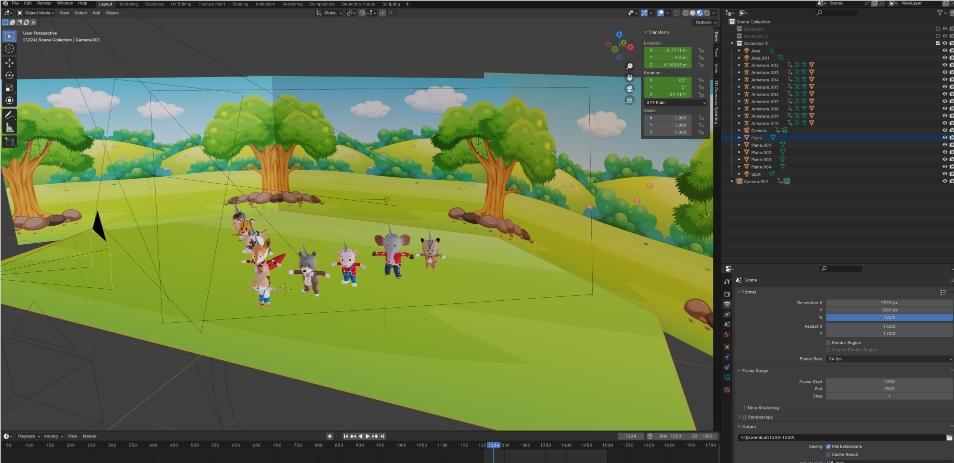
Task: Uncheck the Collection 3 exclude checkbox
Action: (938, 43)
